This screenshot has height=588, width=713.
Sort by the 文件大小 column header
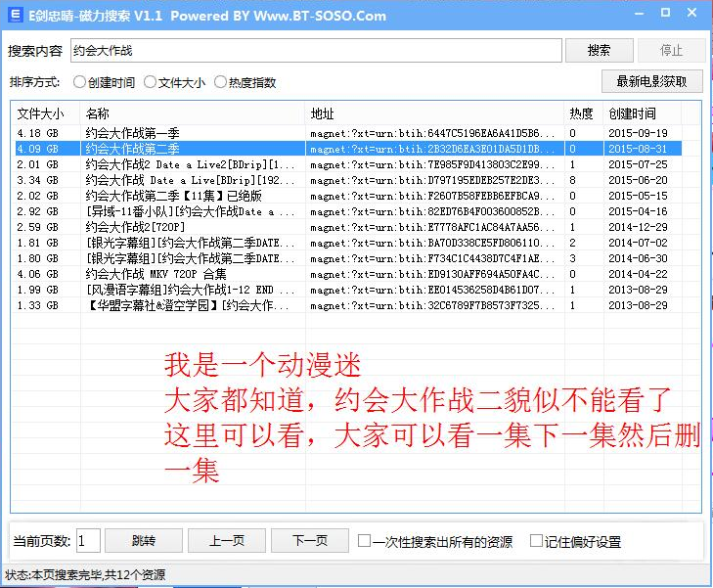coord(46,113)
